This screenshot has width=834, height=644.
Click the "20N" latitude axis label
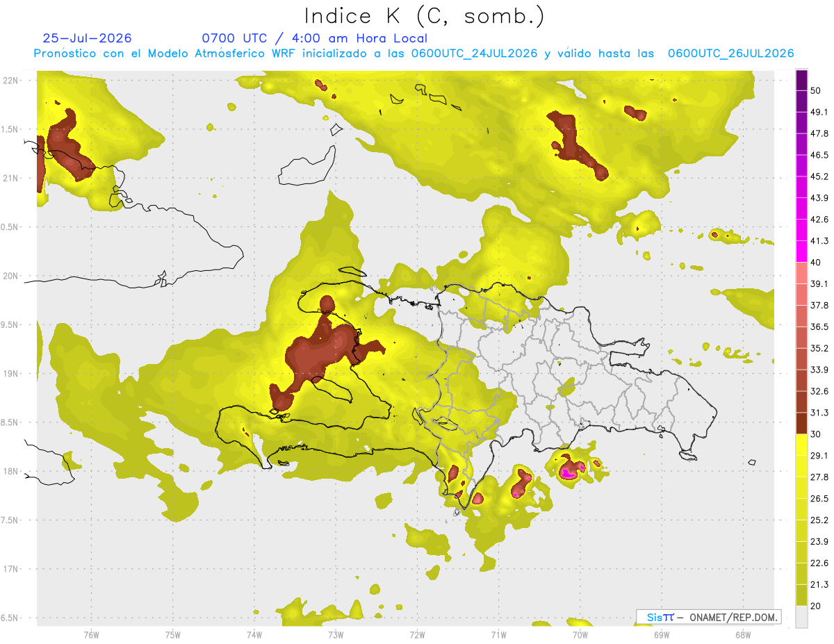tap(11, 276)
